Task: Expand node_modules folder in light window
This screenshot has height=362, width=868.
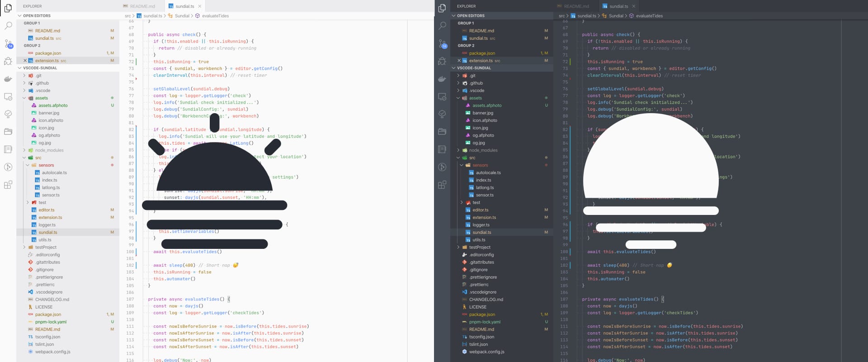Action: 24,150
